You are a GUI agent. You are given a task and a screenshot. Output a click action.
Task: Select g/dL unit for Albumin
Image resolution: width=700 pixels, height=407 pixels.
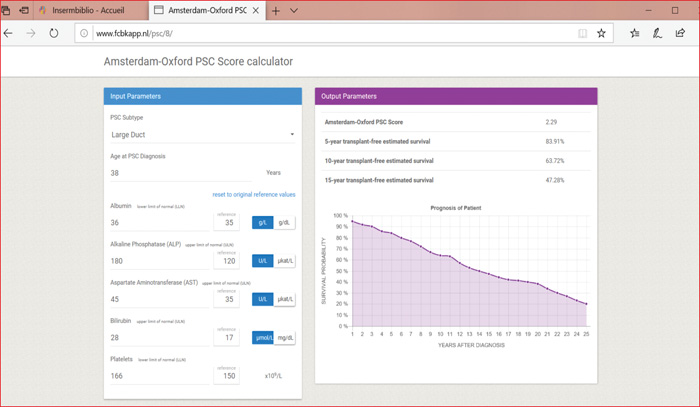[284, 222]
